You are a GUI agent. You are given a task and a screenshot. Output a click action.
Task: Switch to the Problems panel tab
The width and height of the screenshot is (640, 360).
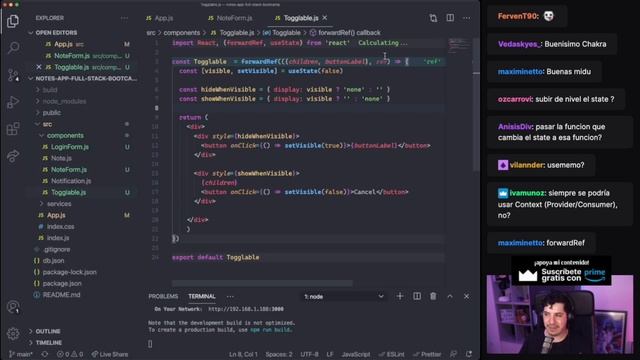point(163,296)
